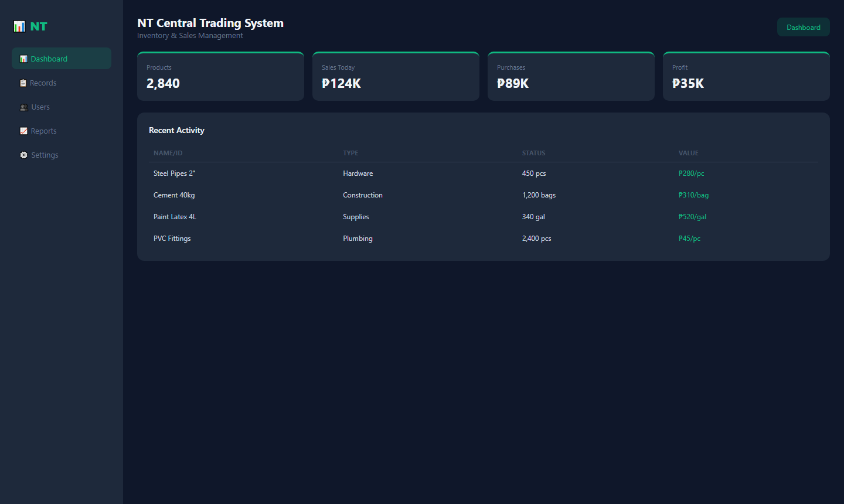Select the Cement 40kg row name
Screen dimensions: 844x504
click(x=174, y=195)
